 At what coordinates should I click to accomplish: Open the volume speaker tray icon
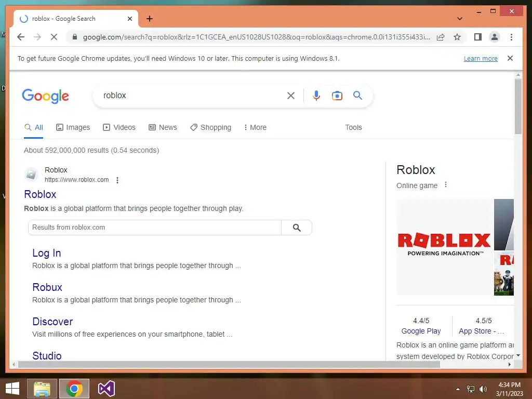[483, 389]
